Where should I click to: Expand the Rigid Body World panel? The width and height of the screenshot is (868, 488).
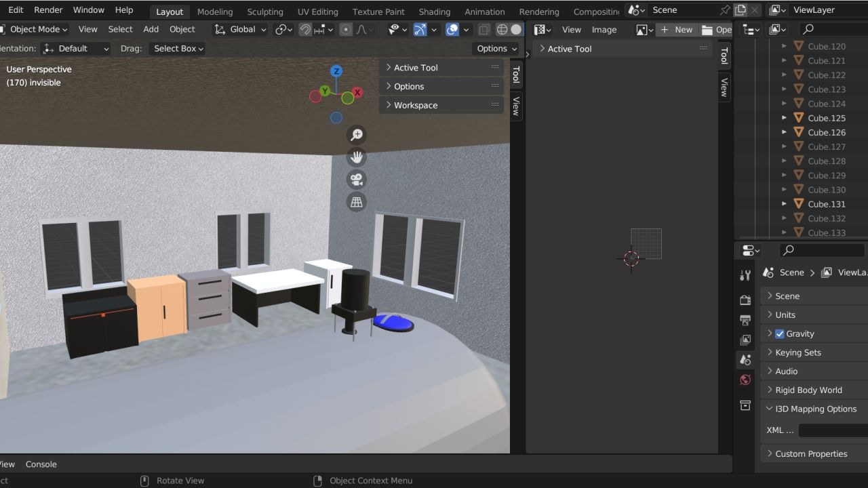coord(808,390)
